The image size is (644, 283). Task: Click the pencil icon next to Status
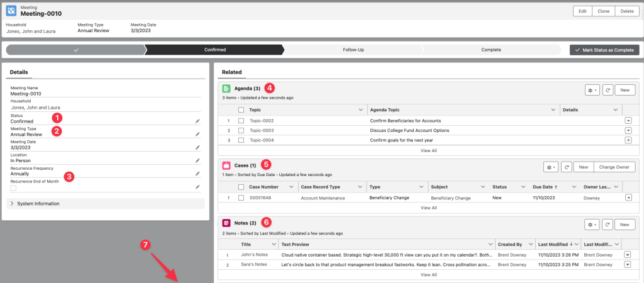click(x=197, y=121)
